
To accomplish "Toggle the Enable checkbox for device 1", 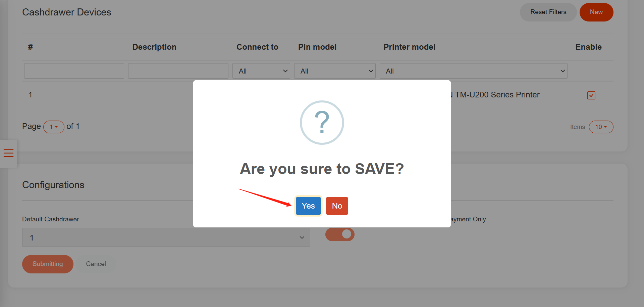I will coord(591,95).
